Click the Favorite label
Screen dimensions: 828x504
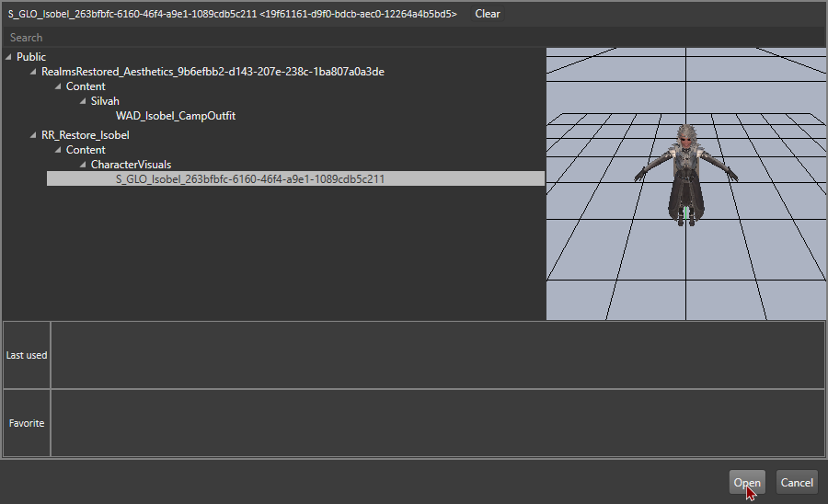pyautogui.click(x=27, y=423)
